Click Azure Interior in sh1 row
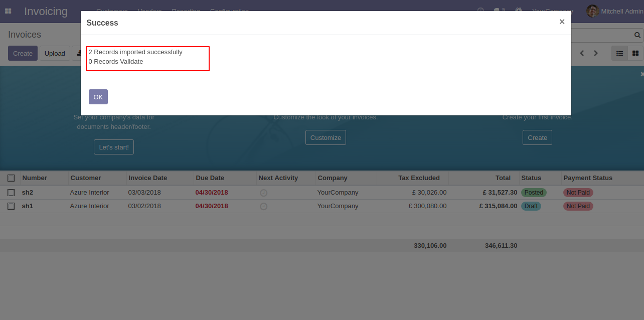This screenshot has width=644, height=320. (89, 206)
